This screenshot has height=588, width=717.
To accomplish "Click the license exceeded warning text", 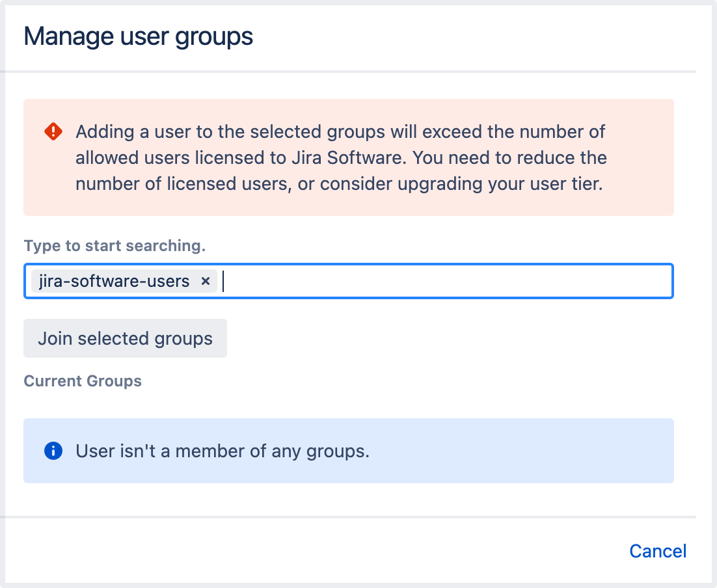I will click(340, 158).
